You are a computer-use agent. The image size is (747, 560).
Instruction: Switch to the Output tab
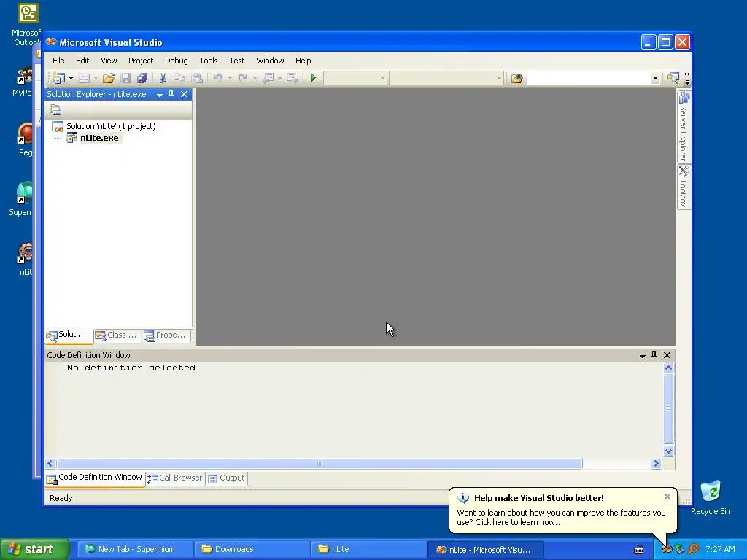coord(227,478)
